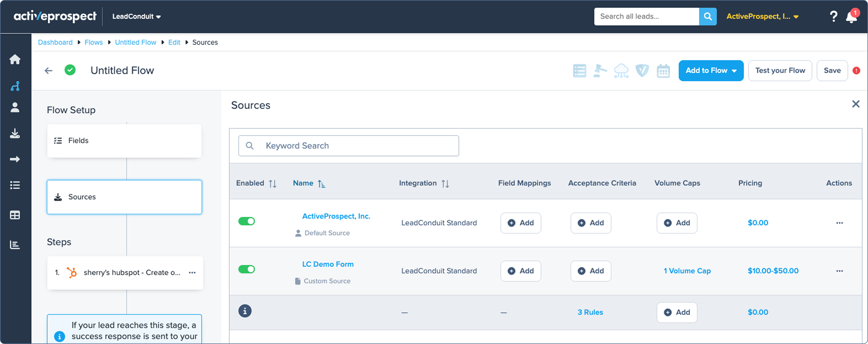The height and width of the screenshot is (344, 868).
Task: Close the Sources panel with X
Action: [856, 104]
